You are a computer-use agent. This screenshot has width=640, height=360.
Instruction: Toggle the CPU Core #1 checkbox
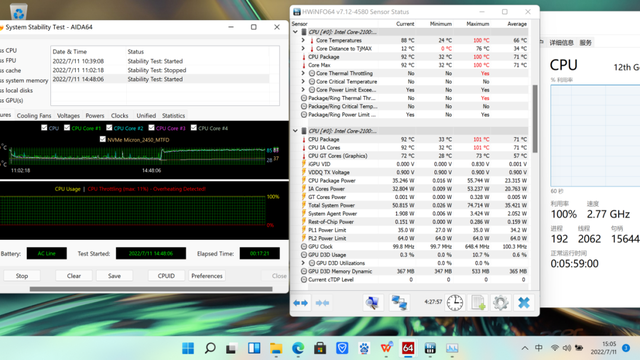coord(67,128)
